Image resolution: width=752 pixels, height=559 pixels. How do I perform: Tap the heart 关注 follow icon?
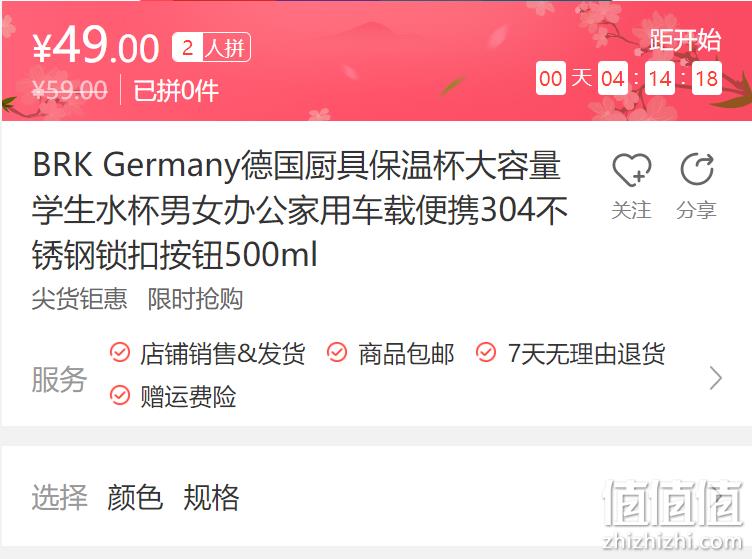click(632, 170)
